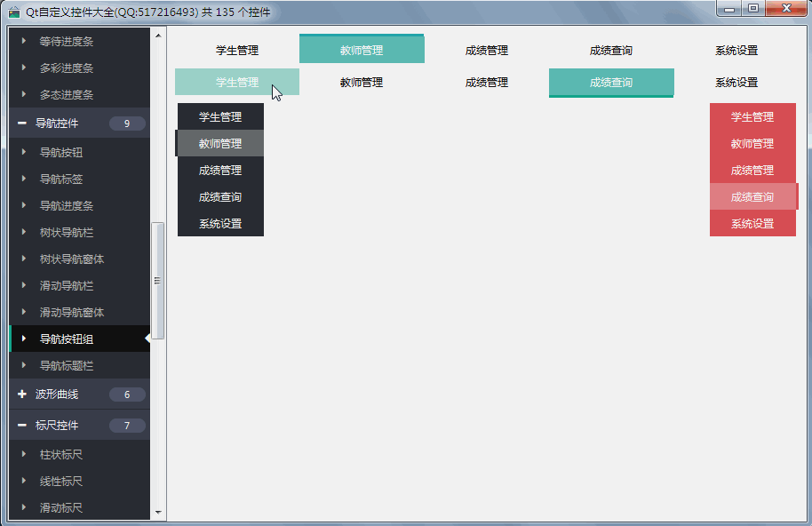Click the sidebar scrollbar down arrow
The width and height of the screenshot is (812, 526).
click(158, 513)
